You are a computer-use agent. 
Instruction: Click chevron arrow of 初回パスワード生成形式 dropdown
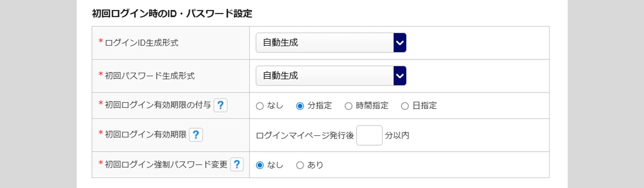point(400,76)
